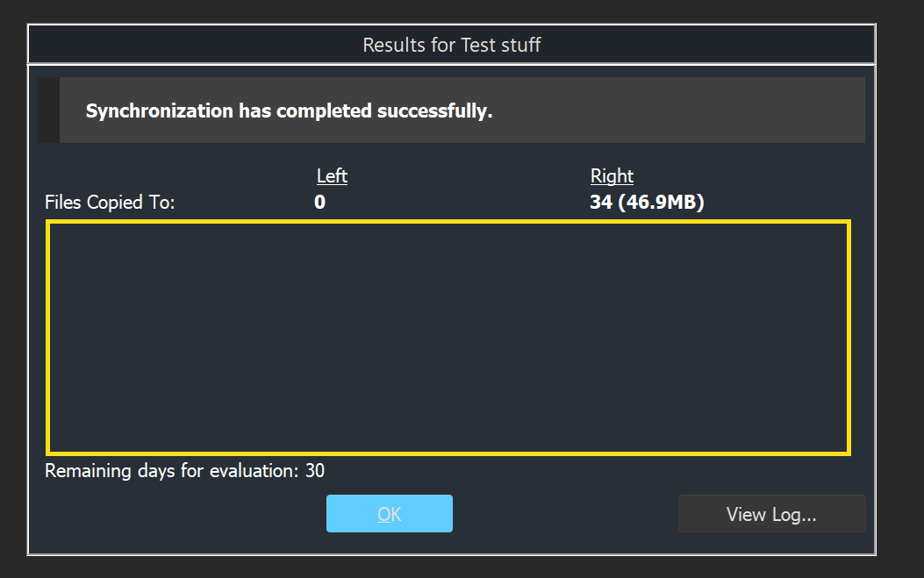Click the 'Files Copied To:' label
This screenshot has height=578, width=924.
(111, 203)
